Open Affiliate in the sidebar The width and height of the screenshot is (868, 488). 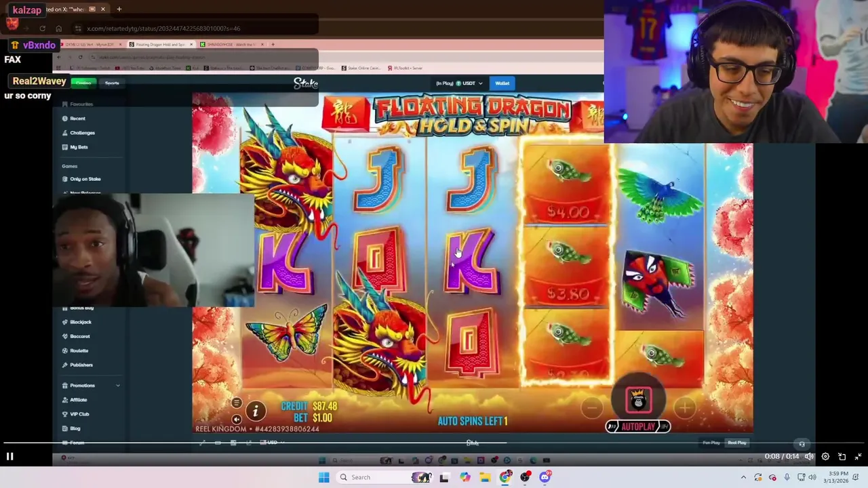[78, 400]
